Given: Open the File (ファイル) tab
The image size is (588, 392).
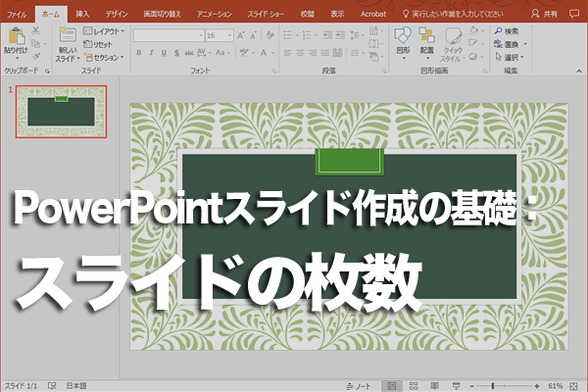Looking at the screenshot, I should click(17, 15).
